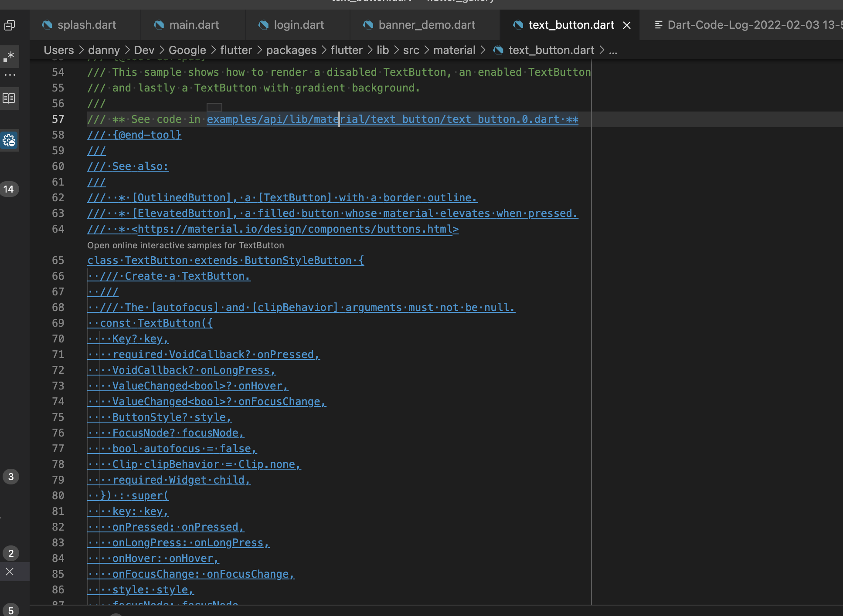This screenshot has height=616, width=843.
Task: Toggle the Use Regular Expression button
Action: [x=9, y=56]
